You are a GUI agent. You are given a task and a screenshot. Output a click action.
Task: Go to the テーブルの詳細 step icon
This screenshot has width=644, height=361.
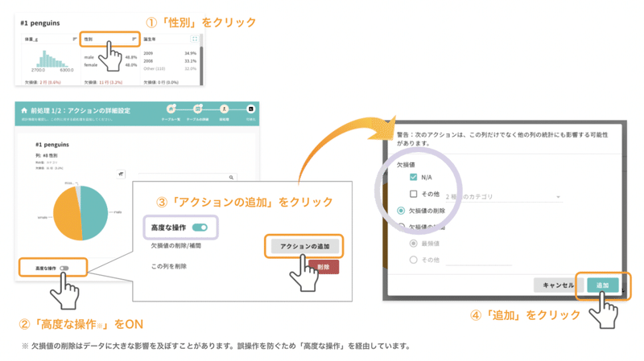[197, 109]
